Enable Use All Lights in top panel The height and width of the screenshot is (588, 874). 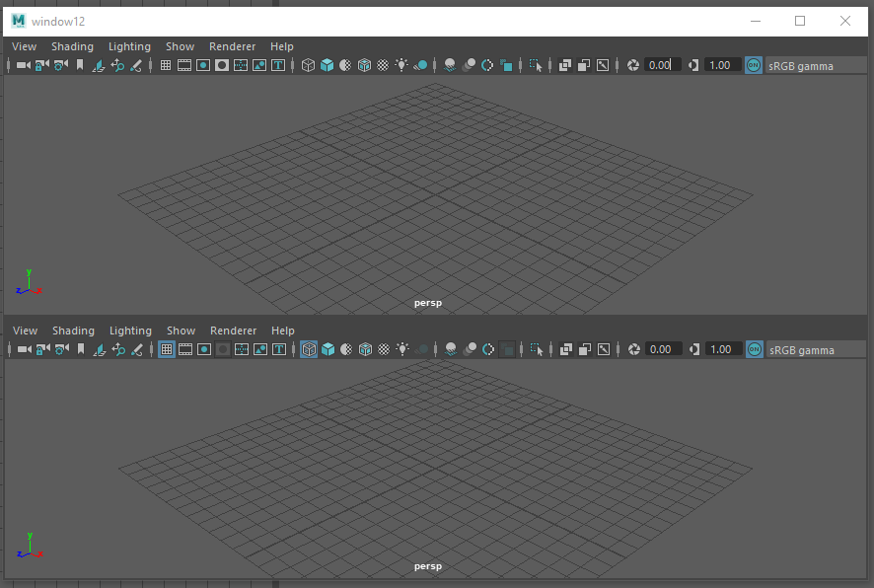click(401, 65)
